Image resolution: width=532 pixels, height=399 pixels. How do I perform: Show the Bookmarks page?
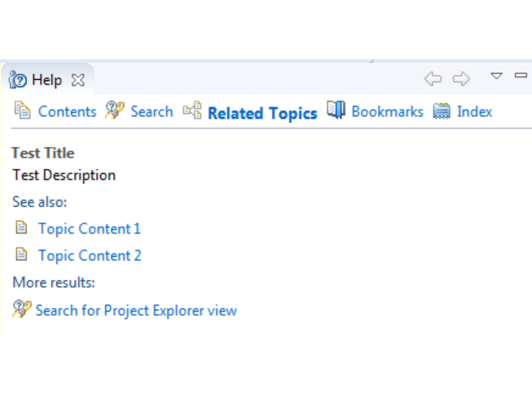(387, 111)
